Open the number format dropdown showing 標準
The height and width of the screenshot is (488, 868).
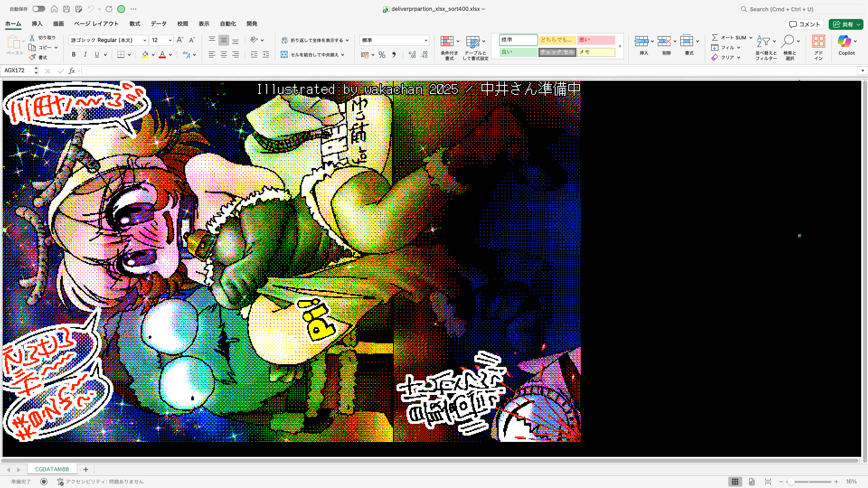coord(393,40)
